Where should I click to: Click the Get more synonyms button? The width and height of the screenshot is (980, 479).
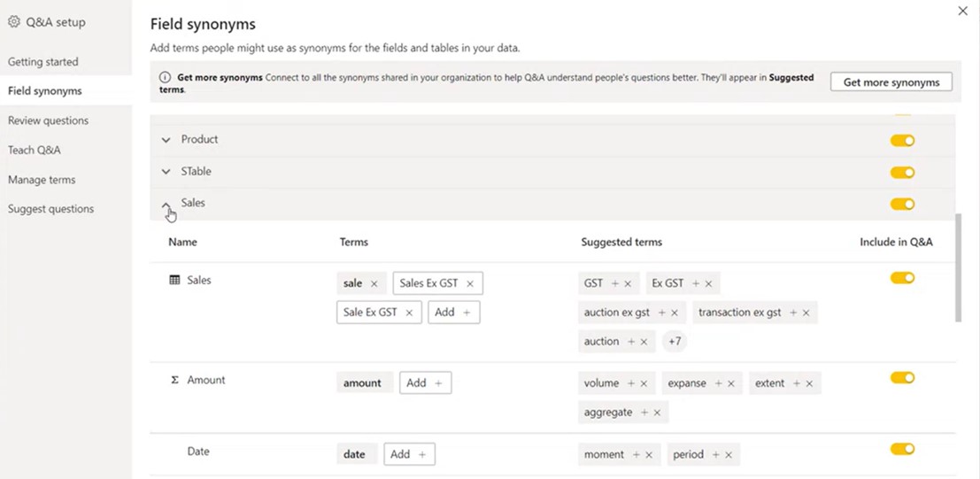click(891, 82)
